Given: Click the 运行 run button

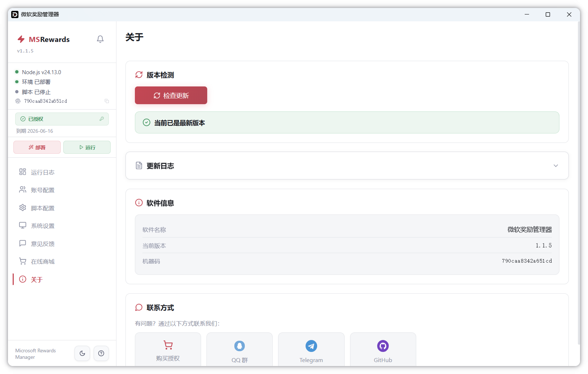Looking at the screenshot, I should point(87,147).
